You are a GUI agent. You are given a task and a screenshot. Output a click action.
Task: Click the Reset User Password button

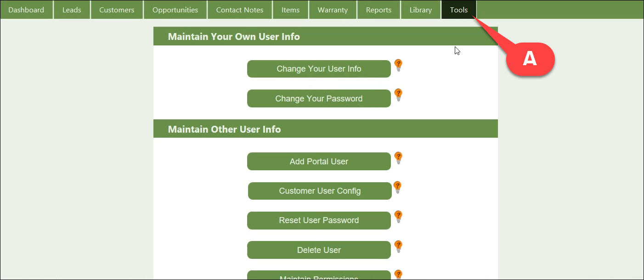click(x=319, y=220)
